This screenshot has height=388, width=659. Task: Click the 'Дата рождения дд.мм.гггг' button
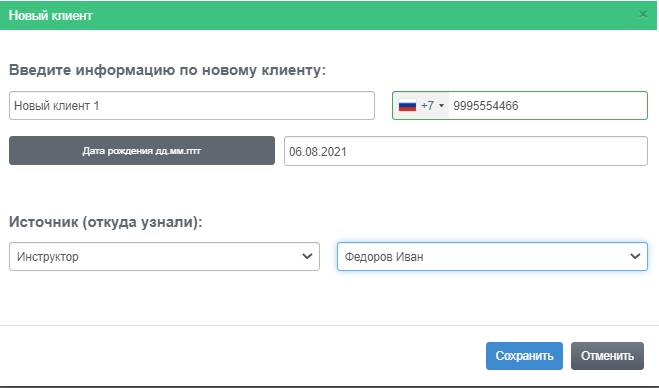point(142,150)
